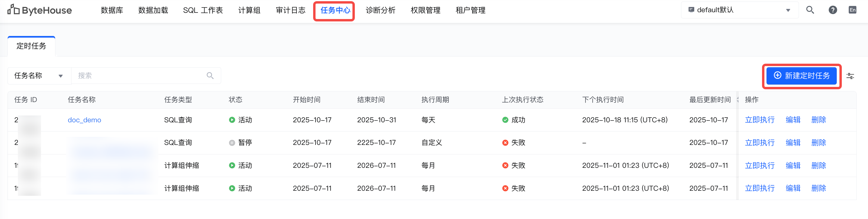
Task: Switch language with the En icon
Action: tap(852, 10)
